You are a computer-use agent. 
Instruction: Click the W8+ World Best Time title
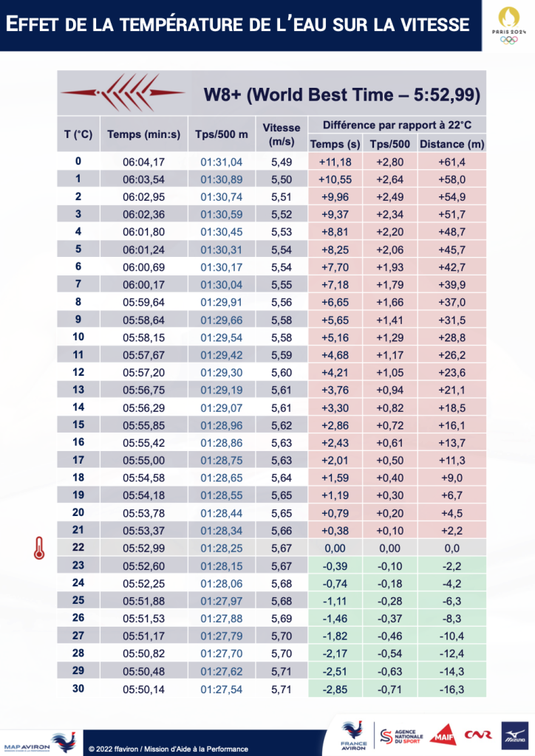342,94
